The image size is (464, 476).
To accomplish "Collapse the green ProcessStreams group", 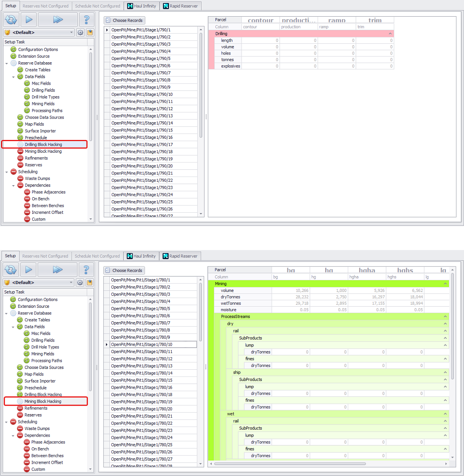I will [x=445, y=317].
